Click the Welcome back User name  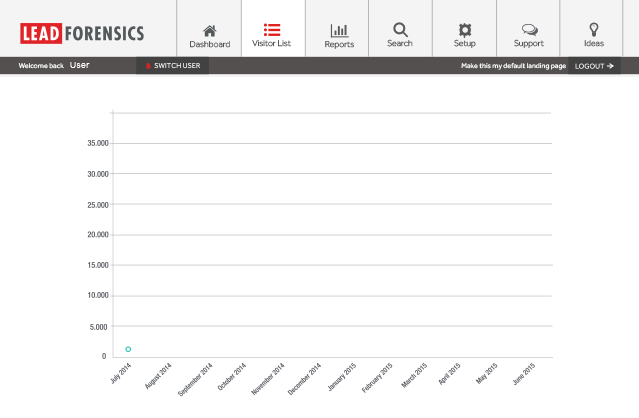[x=80, y=66]
